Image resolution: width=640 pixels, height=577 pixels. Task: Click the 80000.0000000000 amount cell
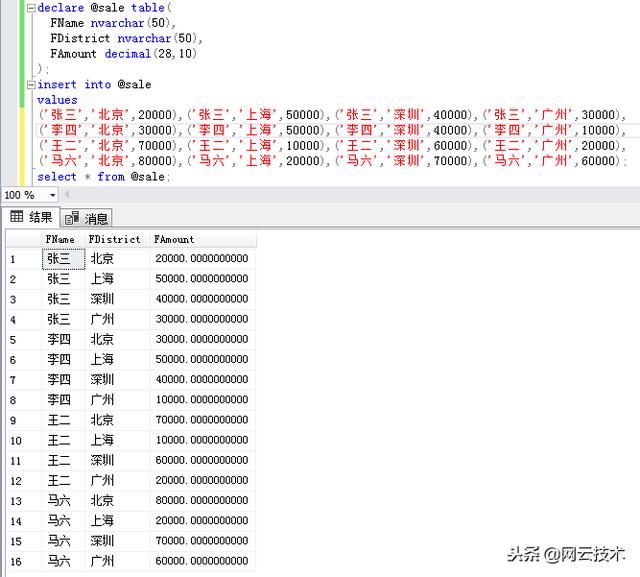[201, 500]
